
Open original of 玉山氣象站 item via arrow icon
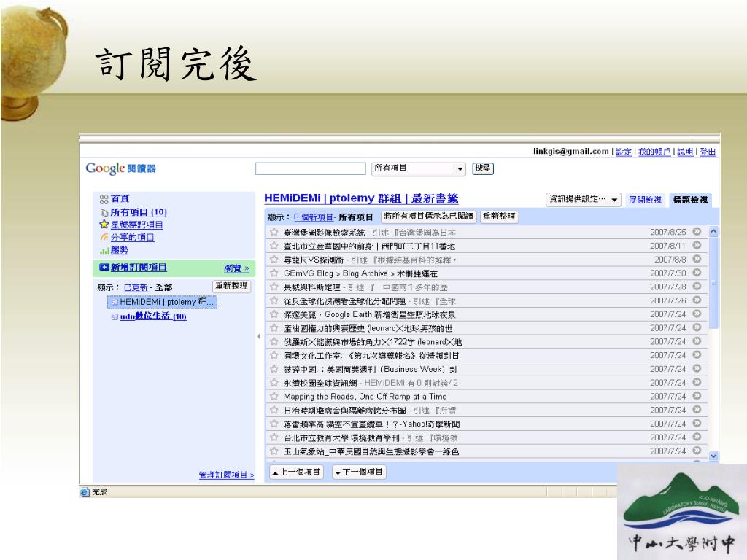(x=697, y=451)
